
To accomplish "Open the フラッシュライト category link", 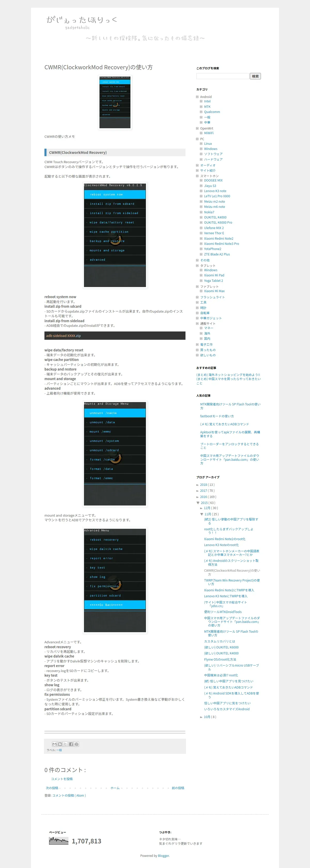I will coord(212,297).
